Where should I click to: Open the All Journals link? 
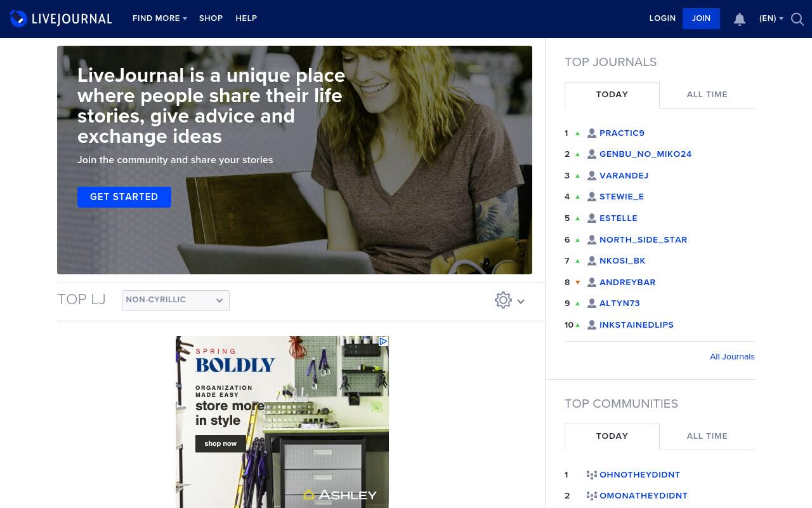pos(732,357)
